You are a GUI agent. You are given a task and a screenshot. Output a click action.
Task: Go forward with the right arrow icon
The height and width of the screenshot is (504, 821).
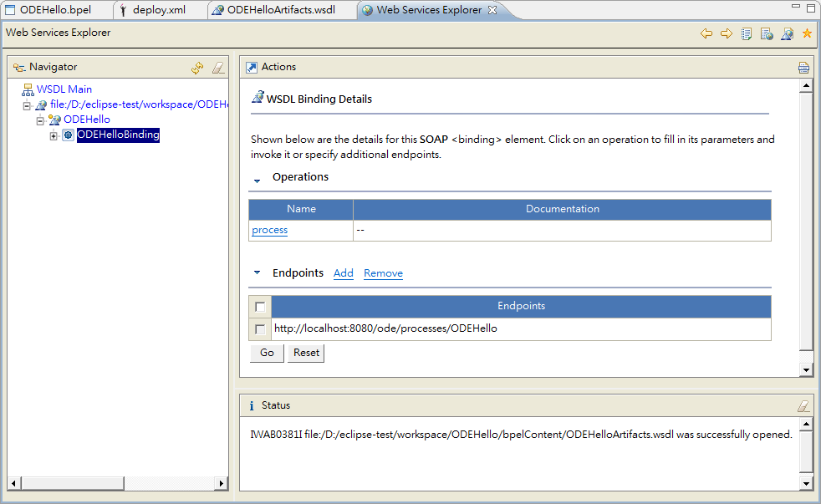pyautogui.click(x=727, y=33)
